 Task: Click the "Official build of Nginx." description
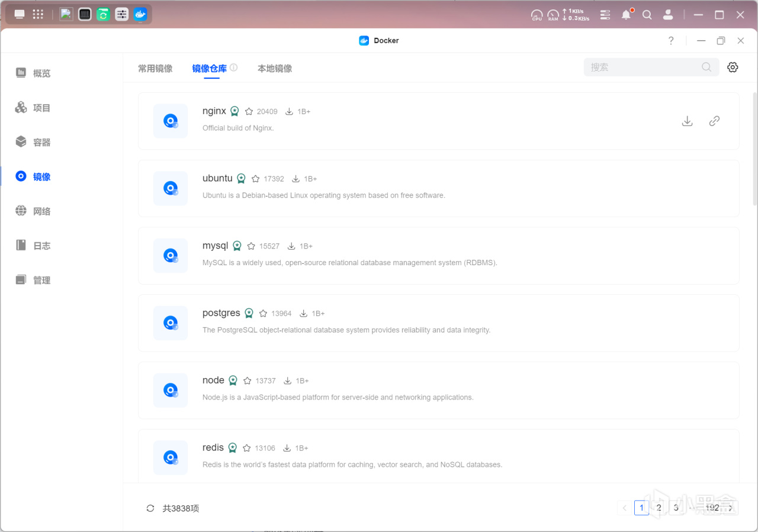point(238,128)
